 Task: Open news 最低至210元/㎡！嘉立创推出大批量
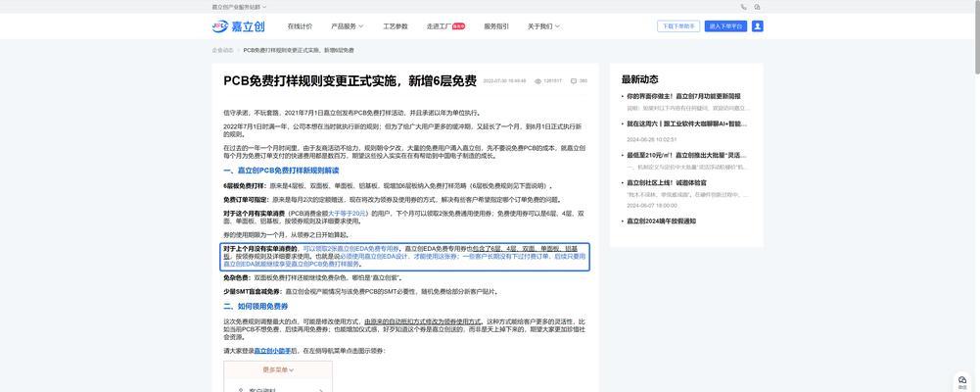tap(686, 155)
